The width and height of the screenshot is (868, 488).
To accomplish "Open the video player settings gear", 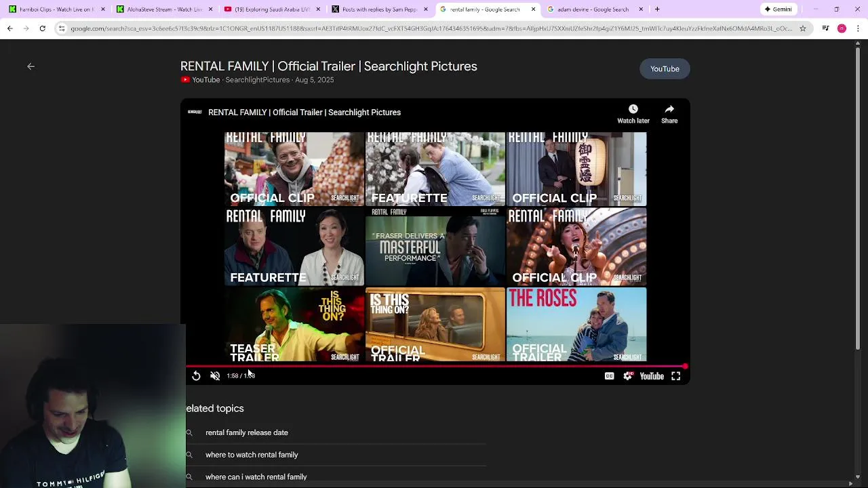I will 628,376.
